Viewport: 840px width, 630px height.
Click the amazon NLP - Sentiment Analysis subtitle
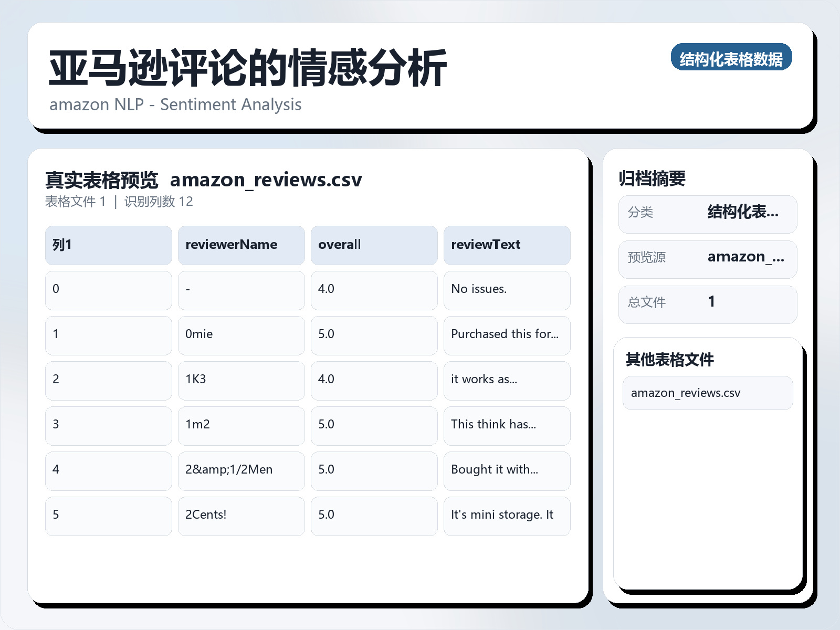pyautogui.click(x=175, y=104)
